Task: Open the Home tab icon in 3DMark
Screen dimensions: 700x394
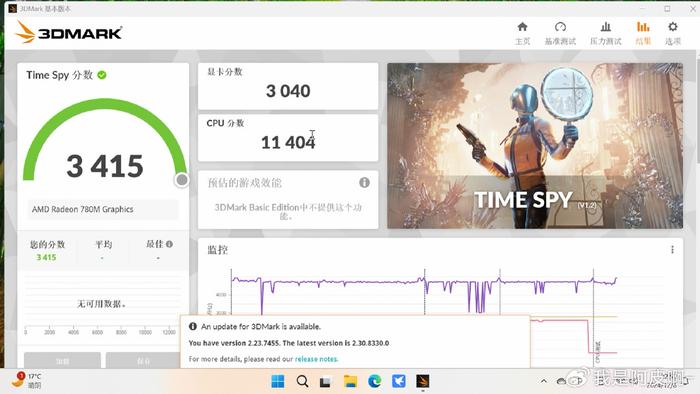Action: click(522, 27)
